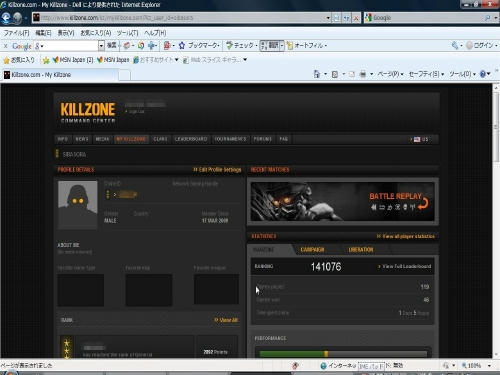The width and height of the screenshot is (500, 375).
Task: Open the ツール(T) menu
Action: point(127,33)
